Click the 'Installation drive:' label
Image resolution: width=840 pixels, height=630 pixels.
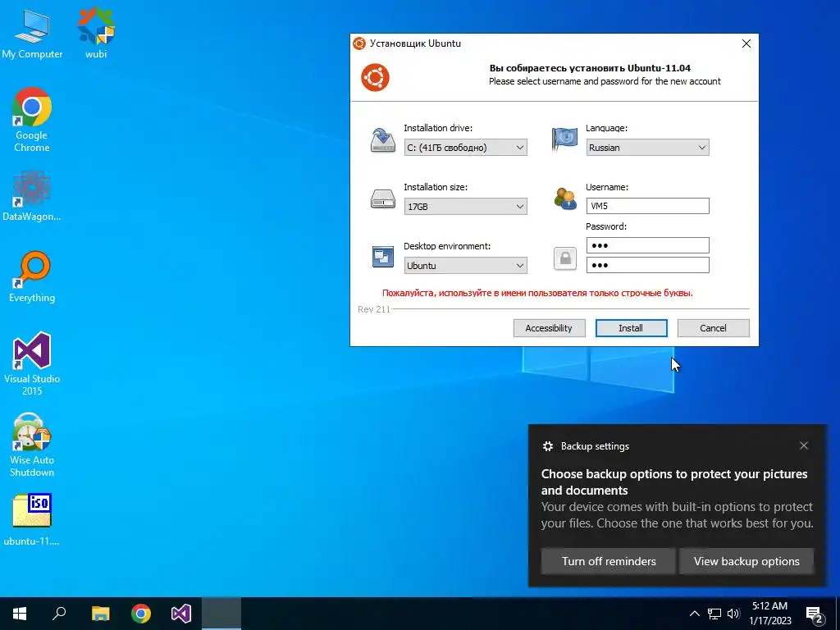pos(438,128)
